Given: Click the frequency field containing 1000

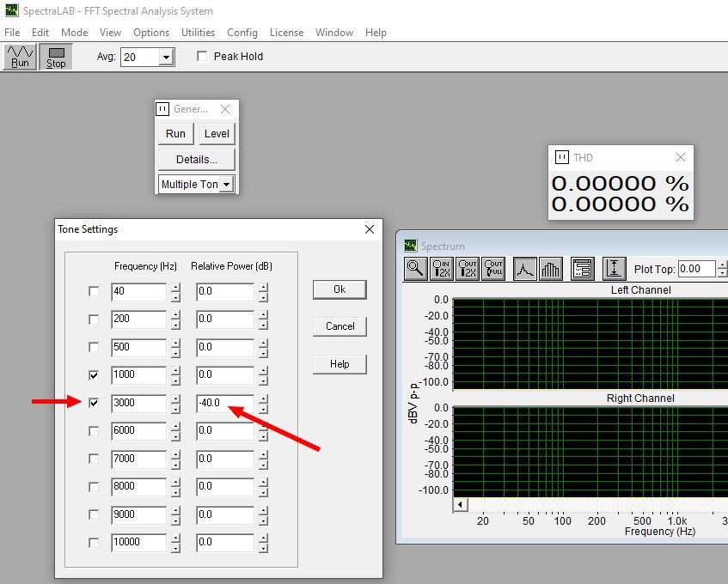Looking at the screenshot, I should 139,375.
